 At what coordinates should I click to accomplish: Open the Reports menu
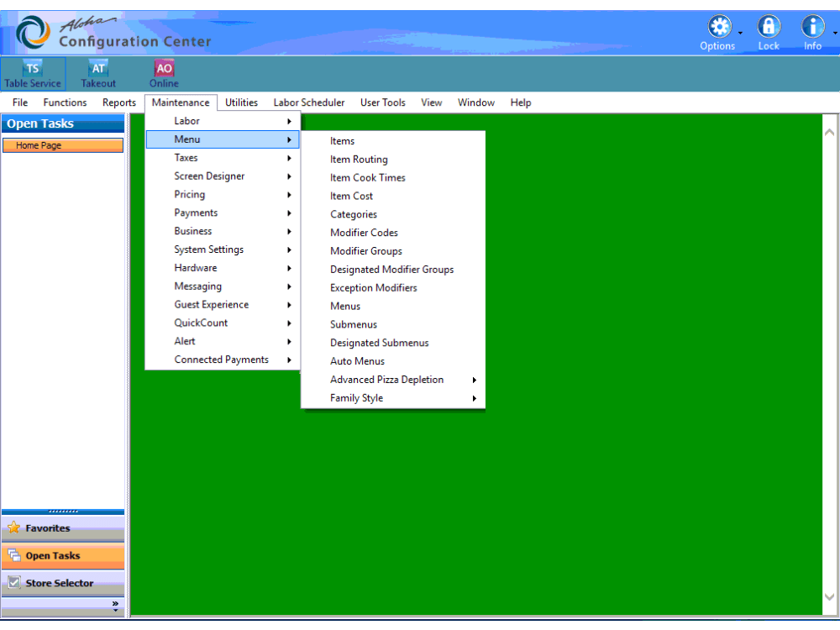[119, 102]
